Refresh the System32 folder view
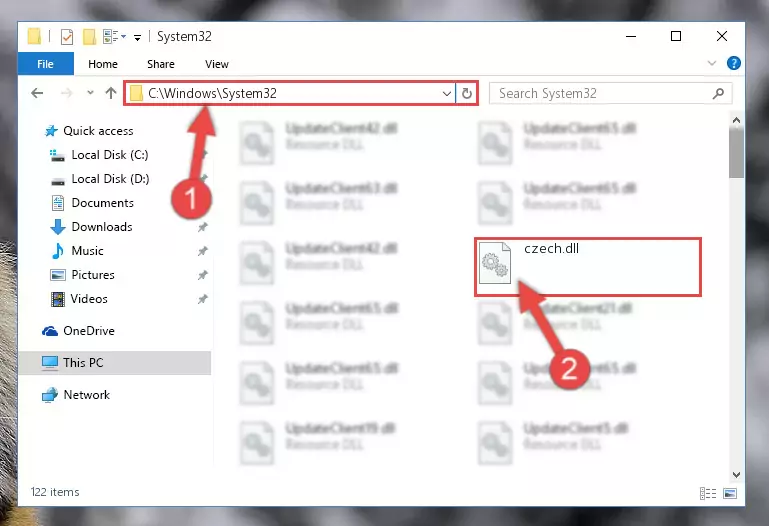The image size is (769, 526). pos(466,93)
